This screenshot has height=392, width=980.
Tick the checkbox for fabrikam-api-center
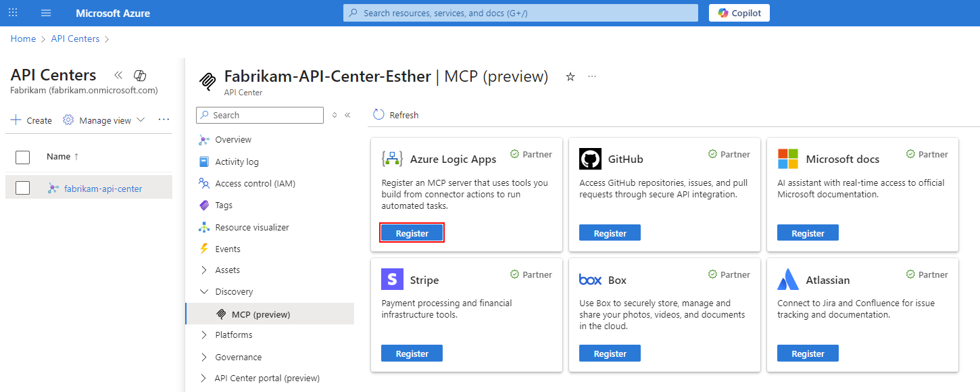(x=23, y=188)
